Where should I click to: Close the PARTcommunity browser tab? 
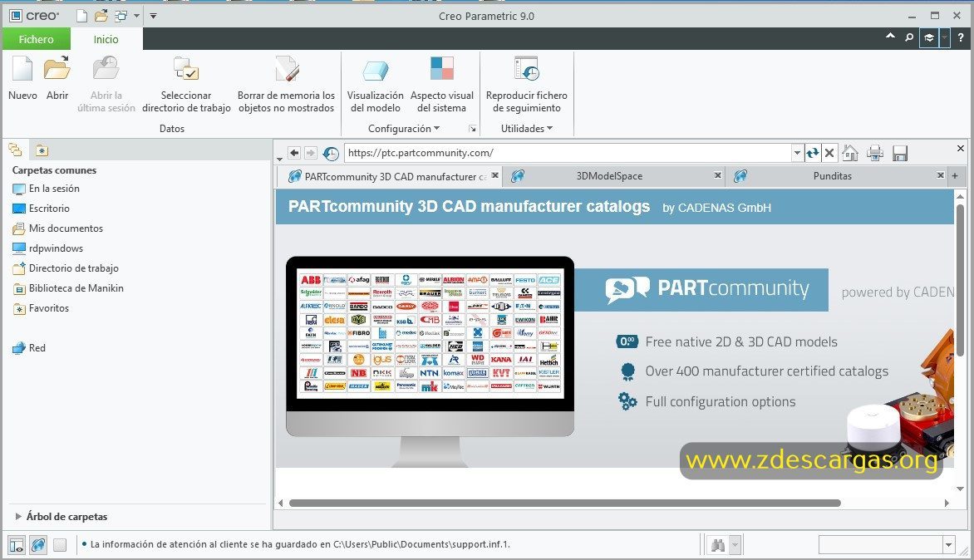(x=494, y=175)
